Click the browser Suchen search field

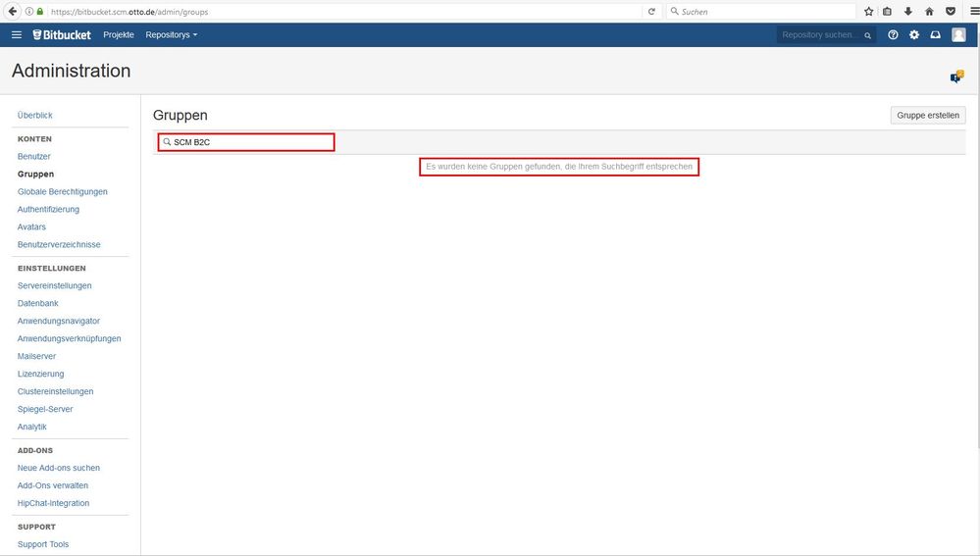(760, 11)
